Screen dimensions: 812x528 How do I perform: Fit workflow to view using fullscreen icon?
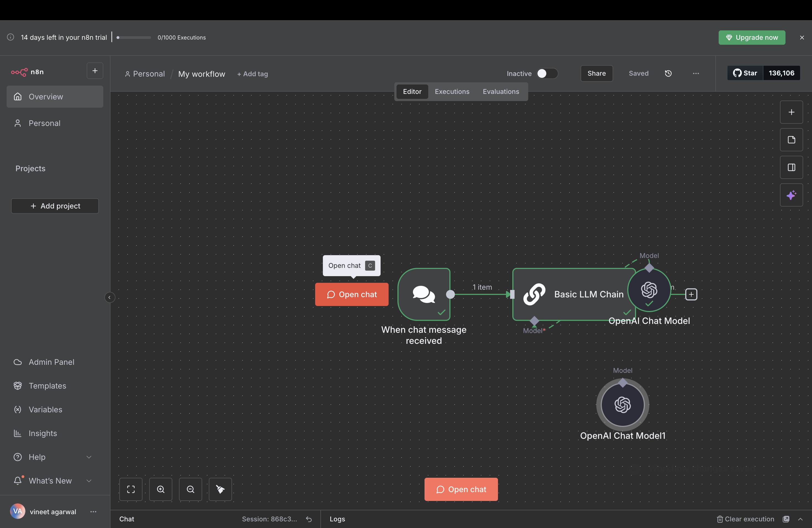point(131,489)
